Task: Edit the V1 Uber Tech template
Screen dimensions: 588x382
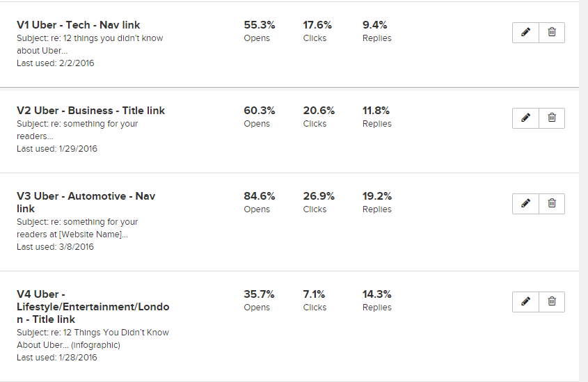Action: click(525, 33)
